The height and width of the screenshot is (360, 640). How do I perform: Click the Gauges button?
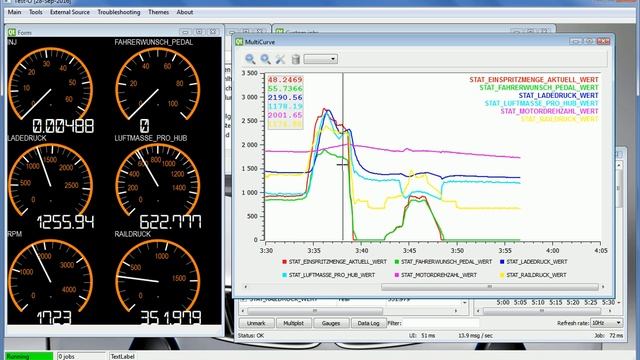331,323
